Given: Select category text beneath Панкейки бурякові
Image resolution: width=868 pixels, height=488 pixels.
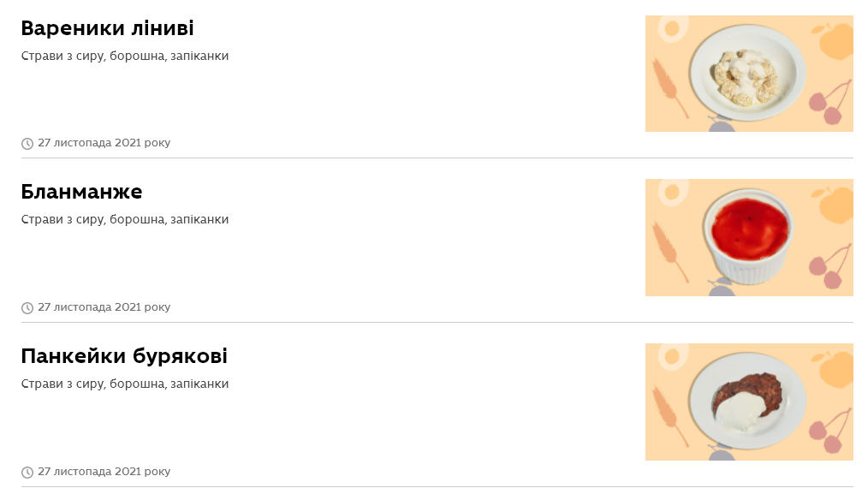Looking at the screenshot, I should pyautogui.click(x=125, y=384).
